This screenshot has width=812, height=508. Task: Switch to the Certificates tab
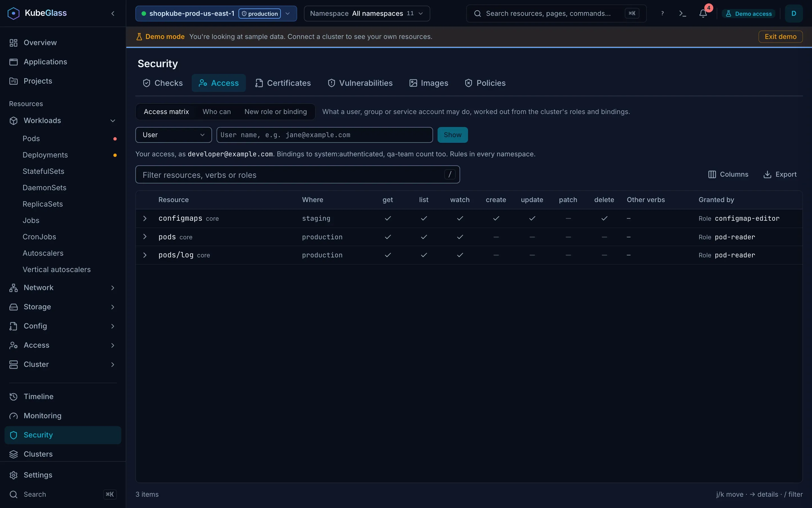click(x=283, y=83)
